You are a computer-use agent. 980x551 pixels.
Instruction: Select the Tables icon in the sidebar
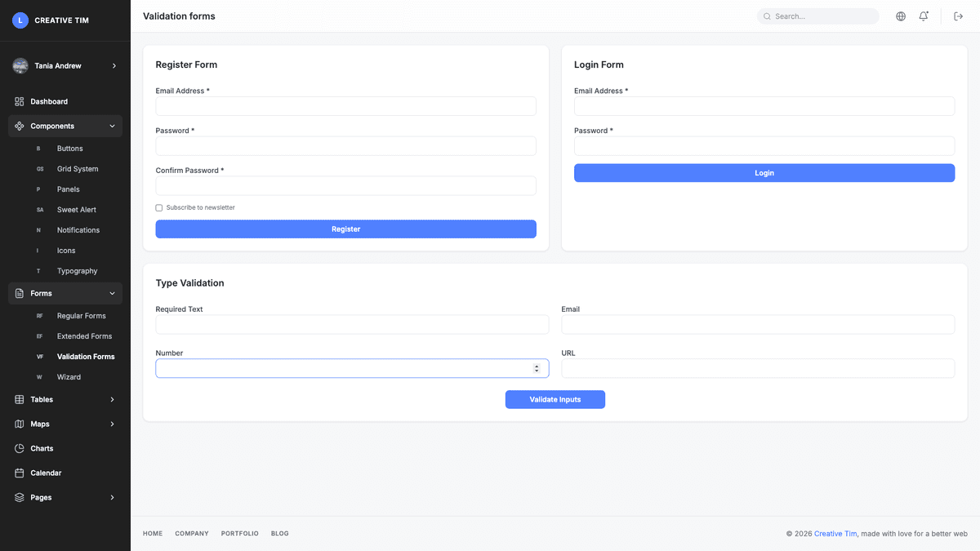(18, 399)
